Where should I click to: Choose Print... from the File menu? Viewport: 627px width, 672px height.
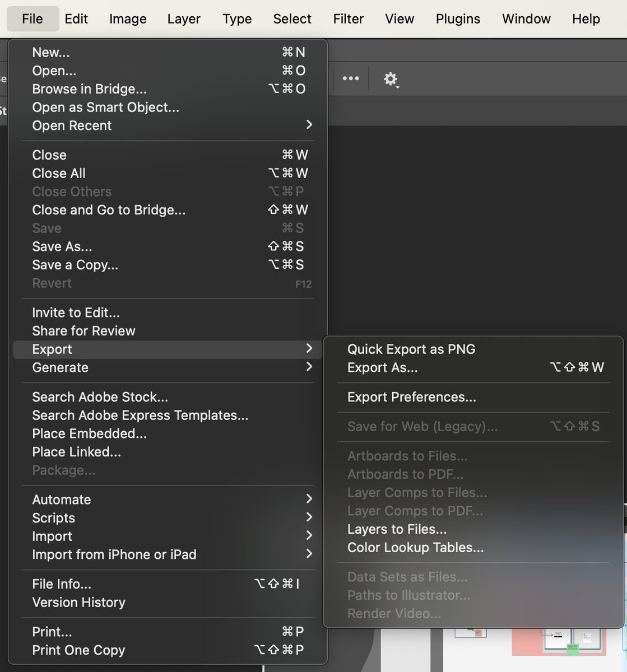(x=168, y=632)
